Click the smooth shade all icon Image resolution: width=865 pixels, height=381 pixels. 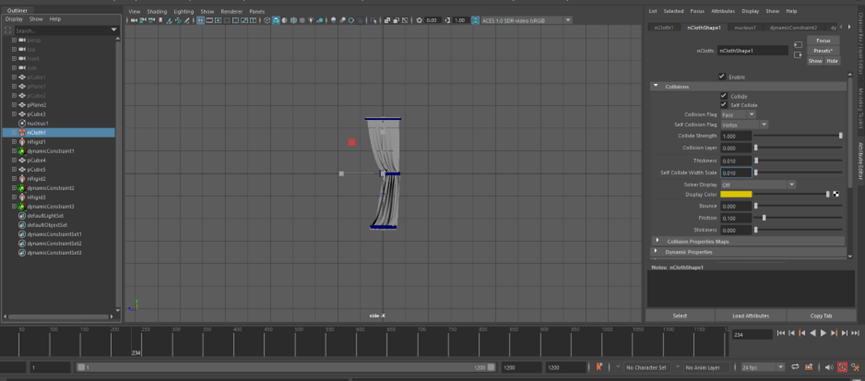(x=276, y=20)
